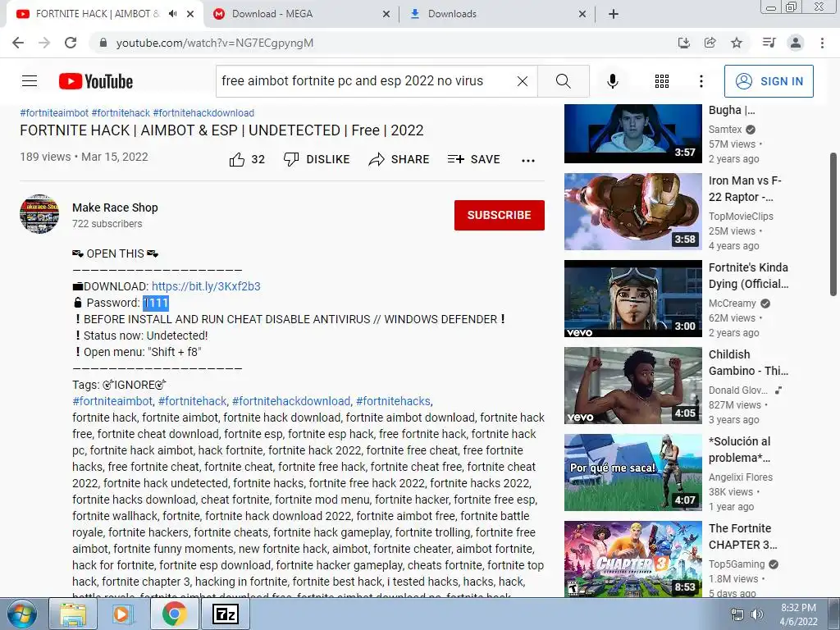Click the #fortnitehack hashtag above the title
840x630 pixels.
click(x=121, y=113)
